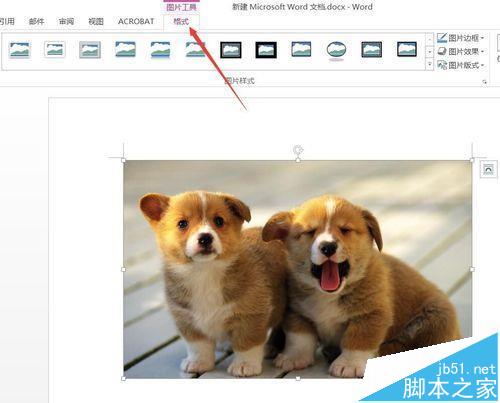The width and height of the screenshot is (500, 403).
Task: Switch to the 格式 tab
Action: [x=181, y=22]
